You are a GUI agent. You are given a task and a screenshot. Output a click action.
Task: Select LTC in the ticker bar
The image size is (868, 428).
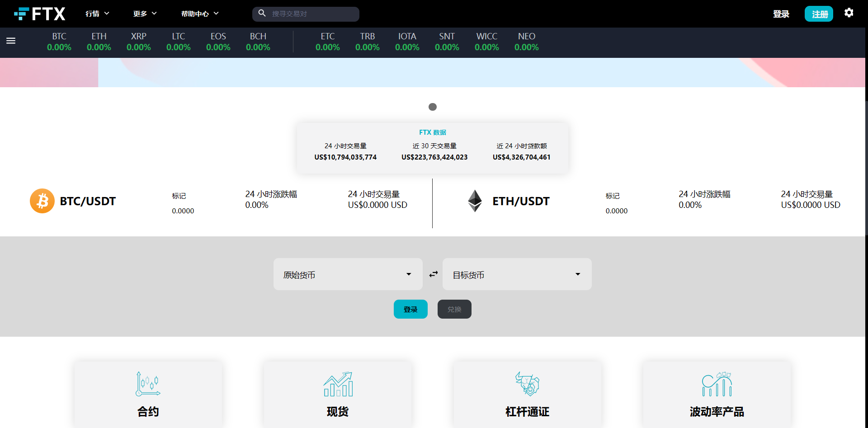tap(179, 42)
